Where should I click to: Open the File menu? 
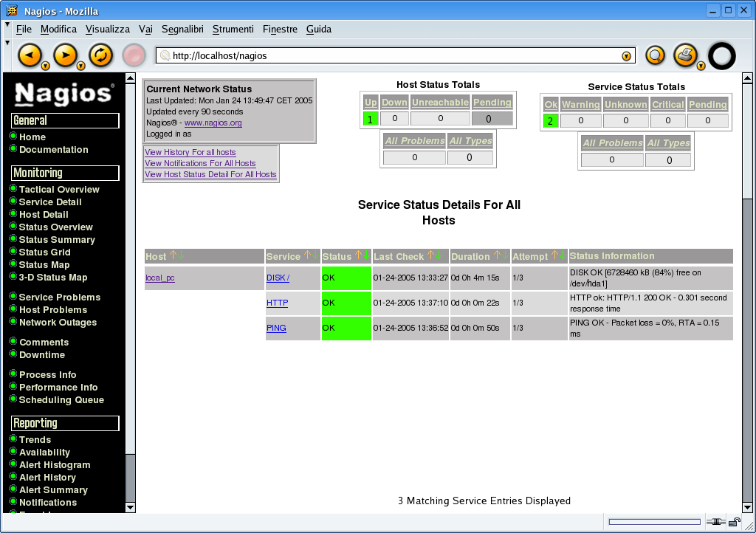click(24, 29)
